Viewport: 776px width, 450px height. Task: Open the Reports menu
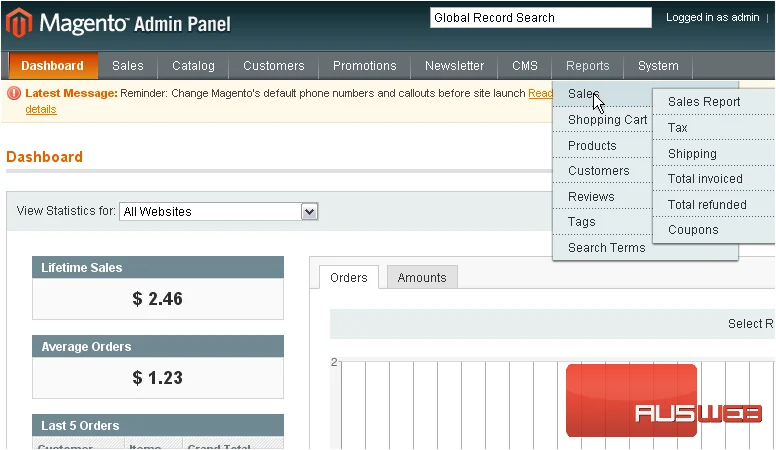click(x=587, y=66)
